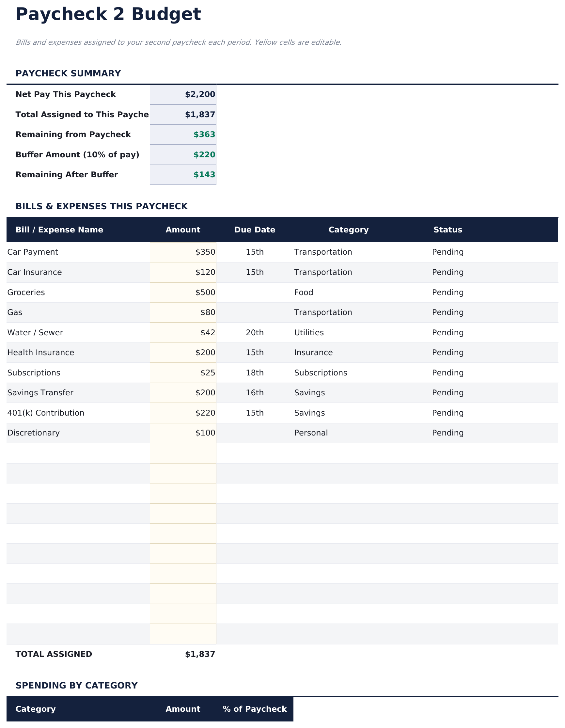Select the Savings Transfer due date cell
This screenshot has height=728, width=565.
(255, 392)
